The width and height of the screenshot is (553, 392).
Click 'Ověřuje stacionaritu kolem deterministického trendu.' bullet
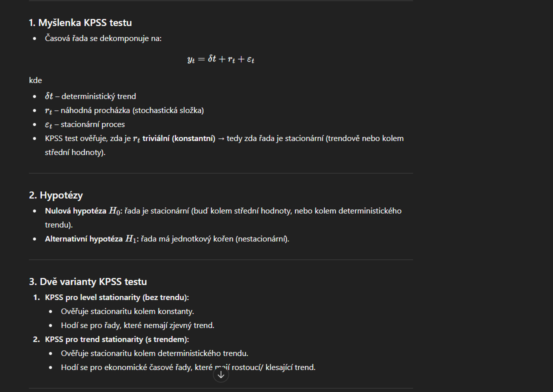click(x=154, y=353)
